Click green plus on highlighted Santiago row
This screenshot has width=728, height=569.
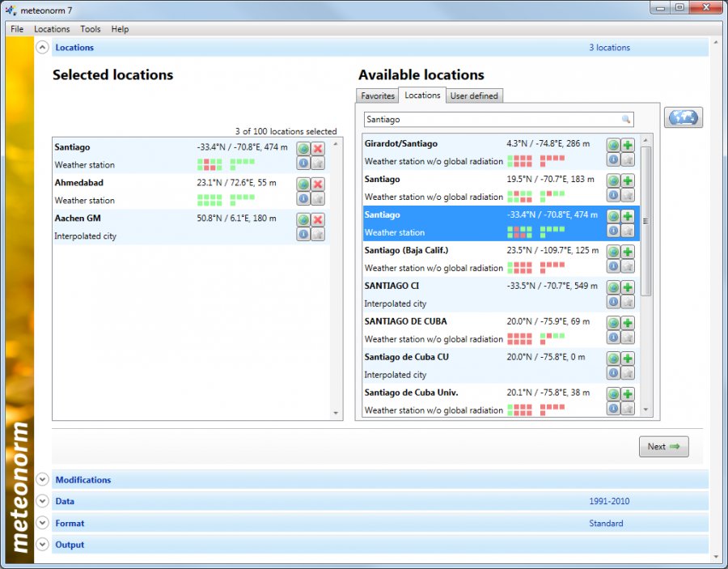(x=628, y=216)
